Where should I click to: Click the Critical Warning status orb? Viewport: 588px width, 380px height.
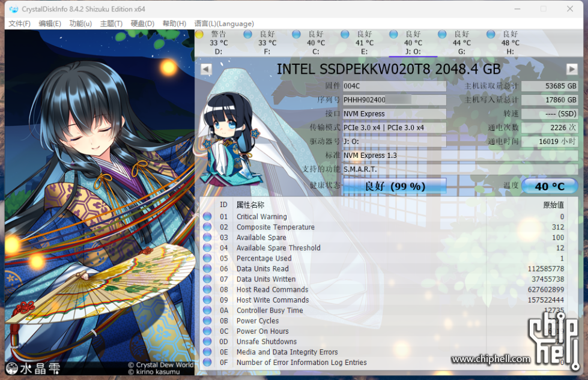[x=207, y=217]
